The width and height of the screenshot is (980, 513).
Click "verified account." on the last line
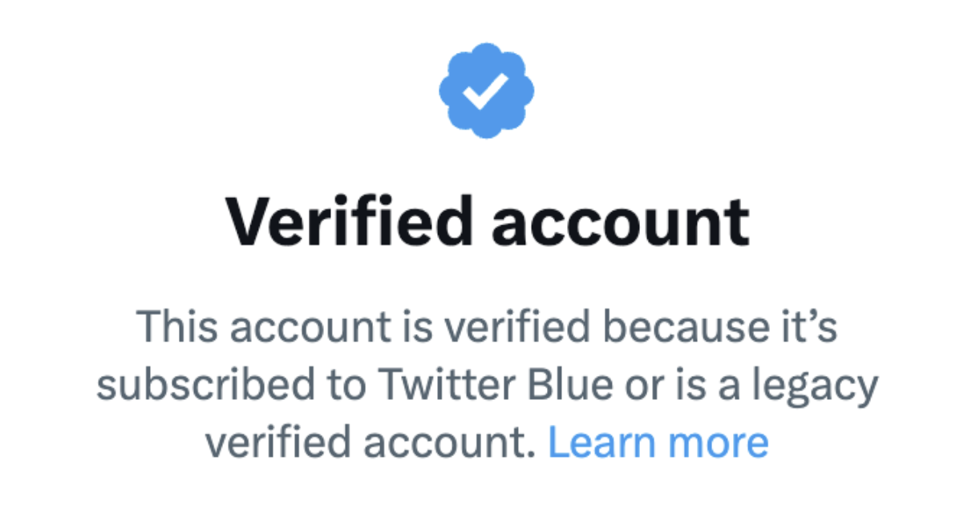369,442
